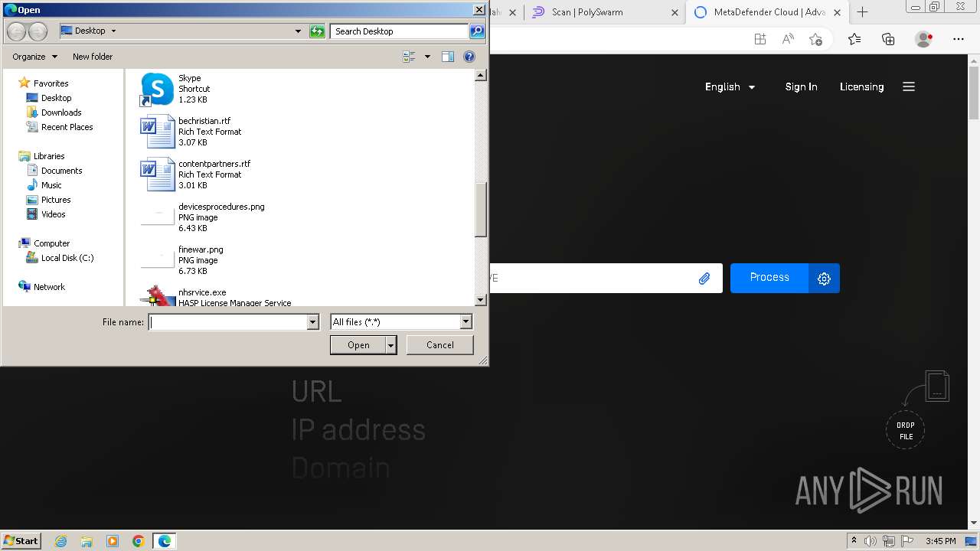980x551 pixels.
Task: Launch Internet Explorer from the taskbar
Action: [x=60, y=541]
